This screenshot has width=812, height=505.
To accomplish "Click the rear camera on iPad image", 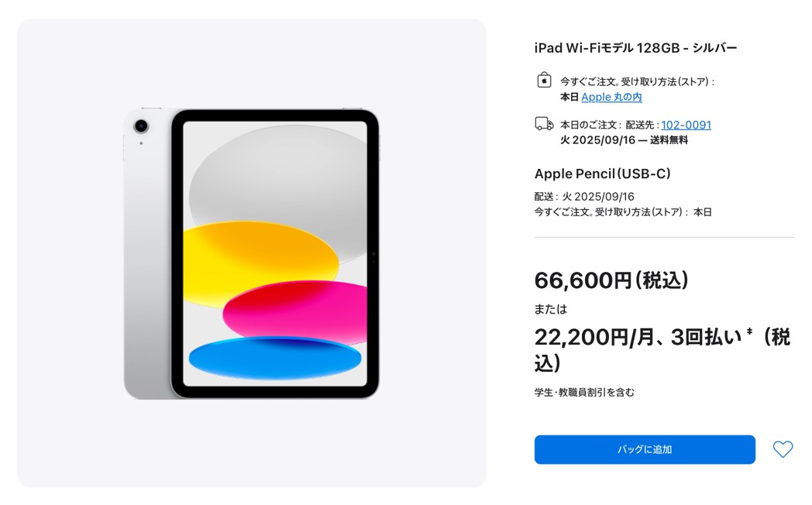I will pos(141,125).
